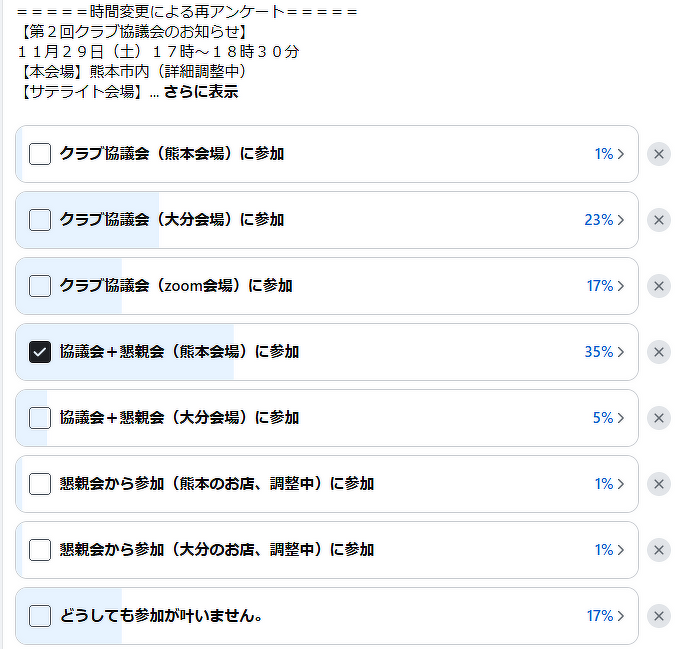
Task: Tick the クラブ協議会（zoom会場）に参加 checkbox
Action: (x=40, y=286)
